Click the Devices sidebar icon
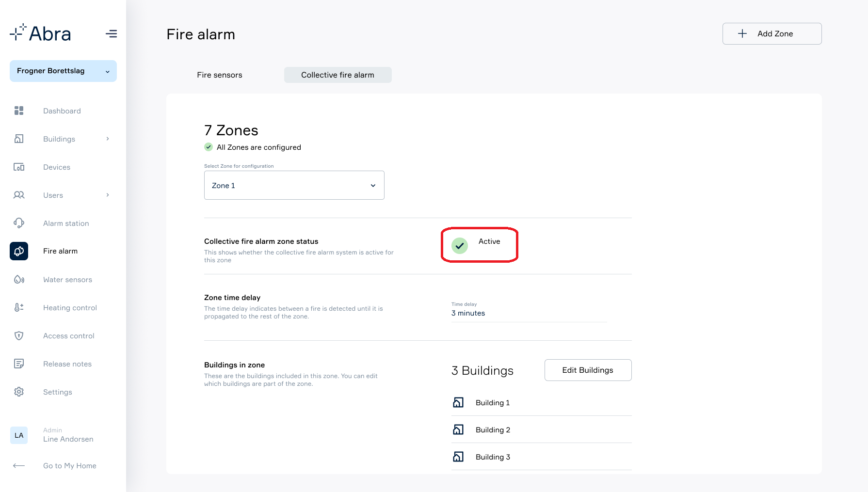 pos(19,167)
